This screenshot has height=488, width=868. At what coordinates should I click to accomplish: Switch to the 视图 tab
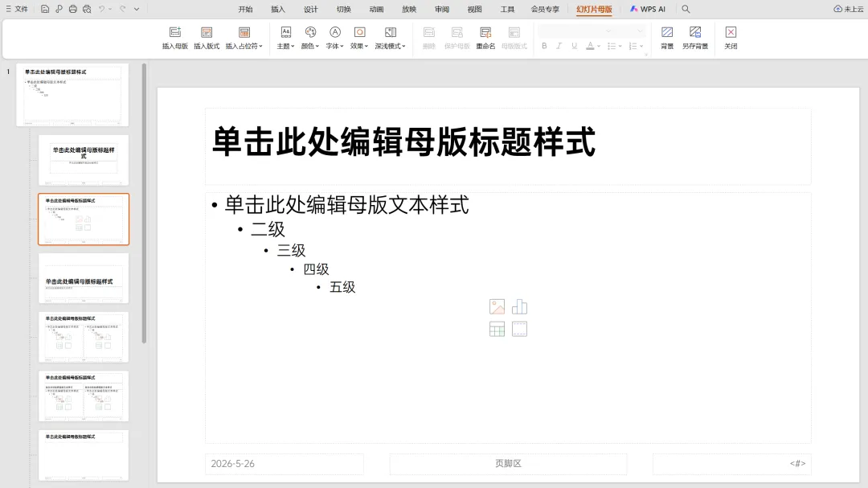(474, 10)
